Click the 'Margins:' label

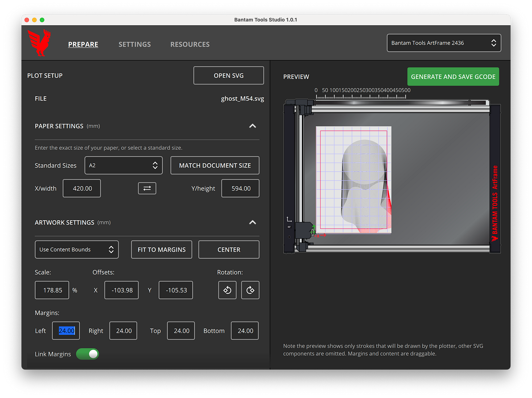[47, 313]
